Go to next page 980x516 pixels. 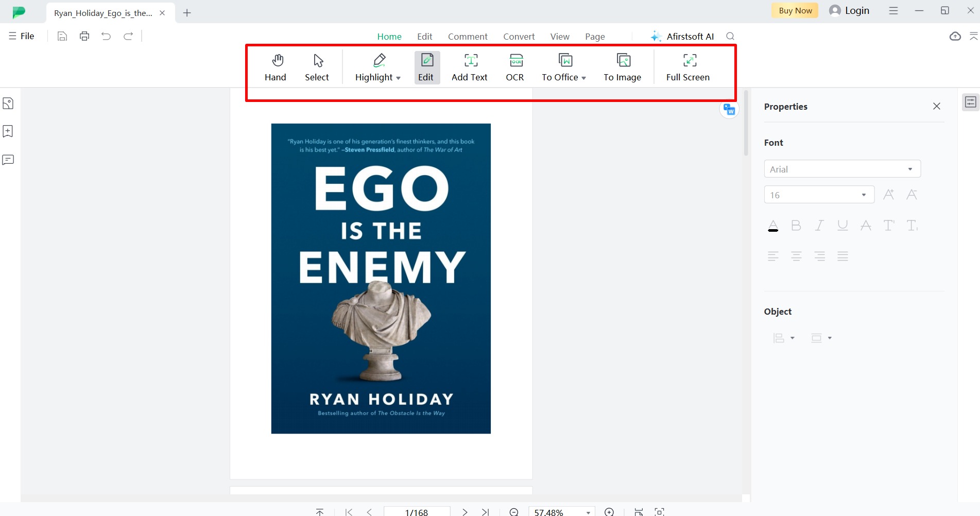[465, 512]
